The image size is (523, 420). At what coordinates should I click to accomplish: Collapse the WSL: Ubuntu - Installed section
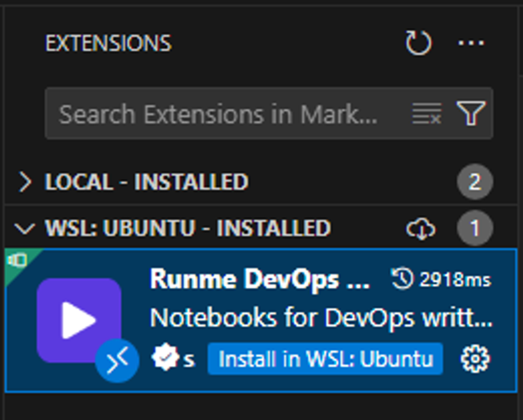[25, 228]
